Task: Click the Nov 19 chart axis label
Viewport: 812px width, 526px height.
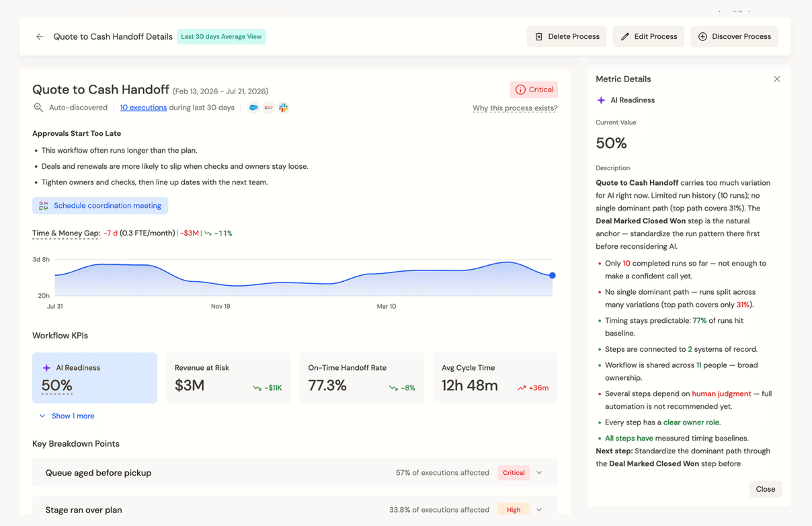Action: point(220,307)
